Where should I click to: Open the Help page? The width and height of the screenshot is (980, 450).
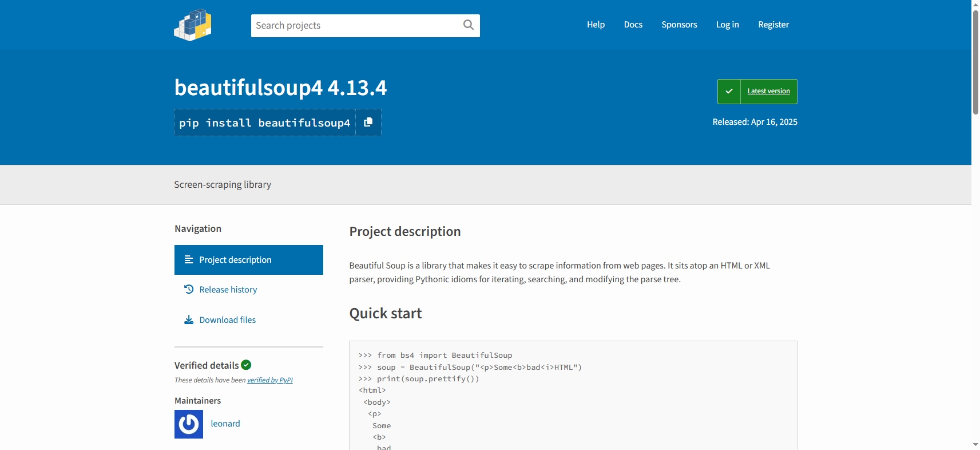[596, 25]
